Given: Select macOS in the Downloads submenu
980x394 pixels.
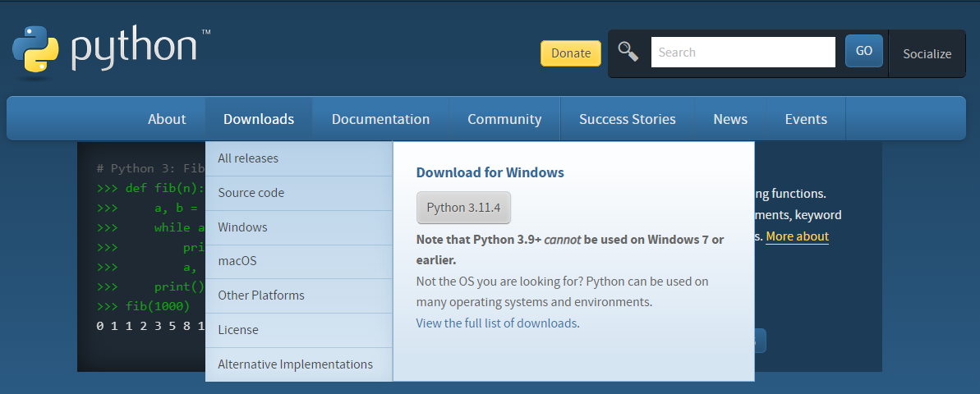Looking at the screenshot, I should pos(299,261).
